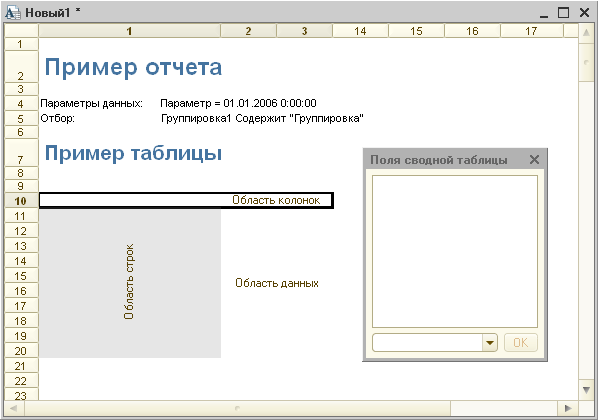Click the horizontal scrollbar left arrow
598x420 pixels.
pos(14,408)
